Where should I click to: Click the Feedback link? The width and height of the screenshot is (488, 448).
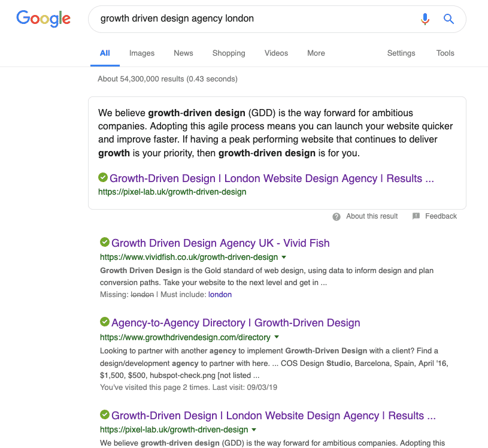pos(441,216)
